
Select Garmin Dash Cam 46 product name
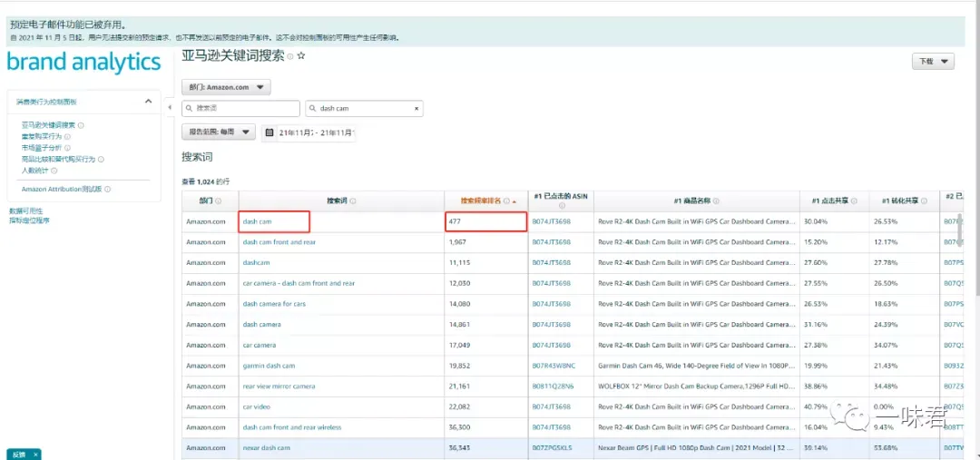coord(696,366)
